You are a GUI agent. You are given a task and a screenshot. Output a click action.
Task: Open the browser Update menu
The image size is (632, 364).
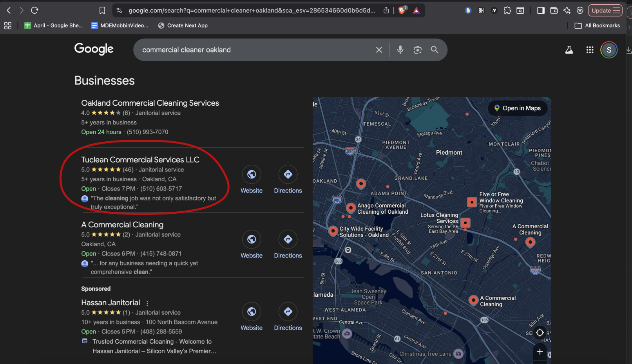[x=605, y=11]
